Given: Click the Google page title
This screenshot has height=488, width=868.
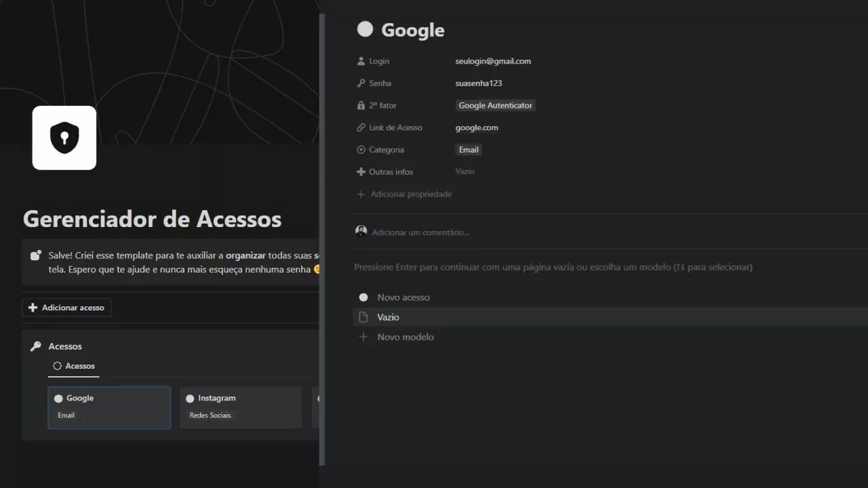Looking at the screenshot, I should tap(413, 30).
